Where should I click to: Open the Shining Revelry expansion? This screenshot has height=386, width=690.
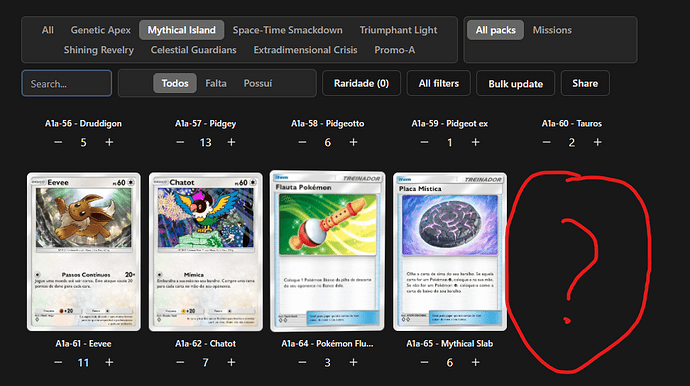[99, 50]
